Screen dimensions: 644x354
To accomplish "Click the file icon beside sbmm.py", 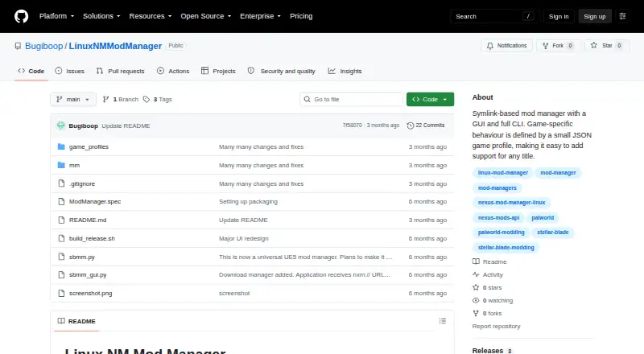I will (61, 257).
